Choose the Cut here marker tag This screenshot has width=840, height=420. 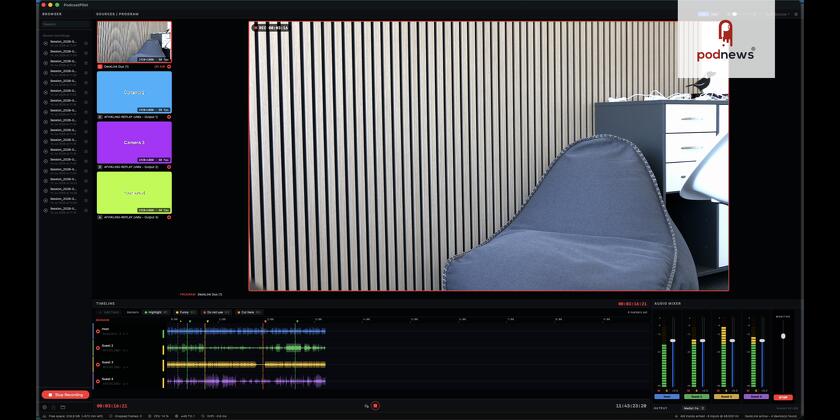click(x=250, y=312)
